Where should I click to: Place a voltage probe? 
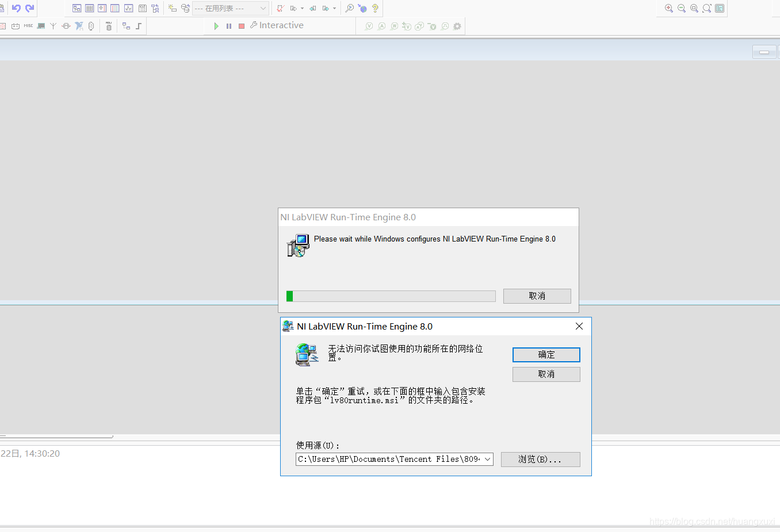[x=369, y=26]
